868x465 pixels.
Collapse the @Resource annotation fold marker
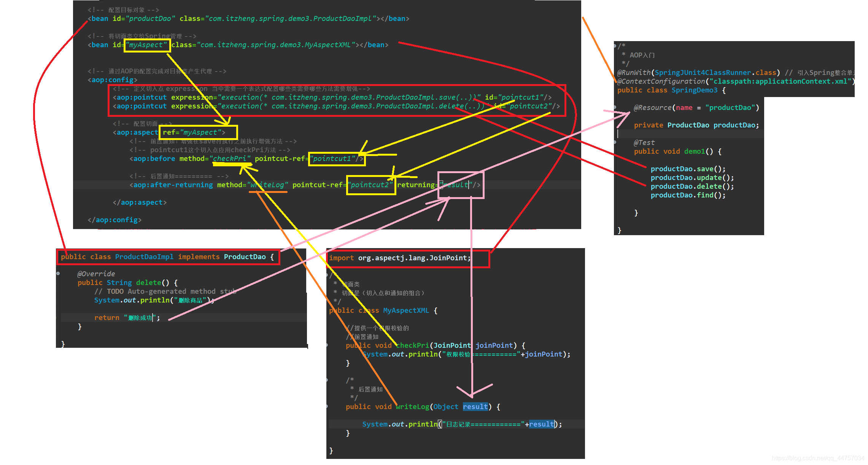coord(615,108)
